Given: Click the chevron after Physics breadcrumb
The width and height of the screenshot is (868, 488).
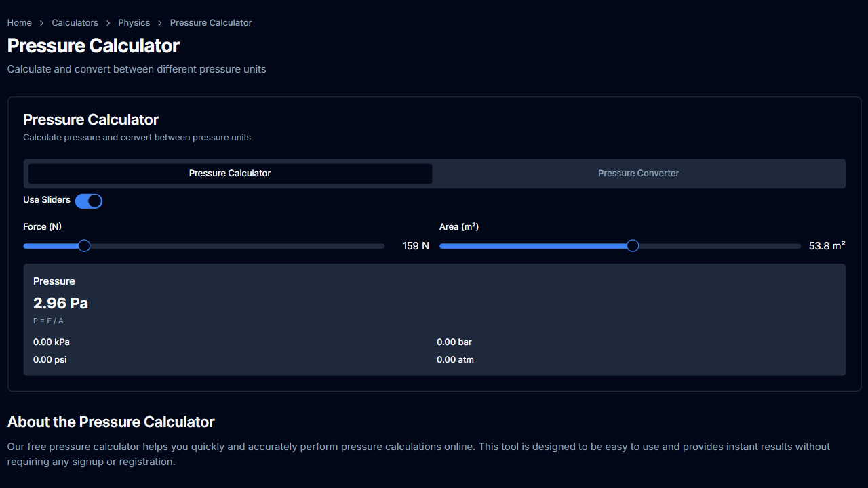Looking at the screenshot, I should 160,23.
